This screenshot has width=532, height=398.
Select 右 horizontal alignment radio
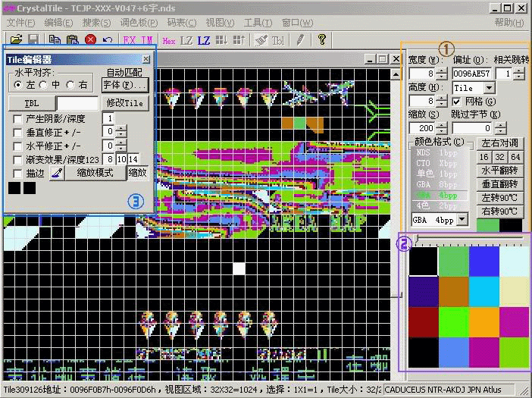[x=70, y=84]
